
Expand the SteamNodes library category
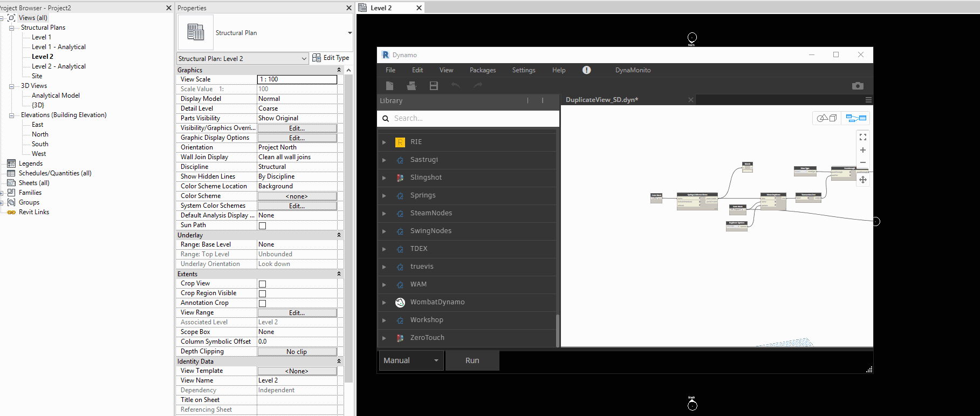[x=384, y=214]
